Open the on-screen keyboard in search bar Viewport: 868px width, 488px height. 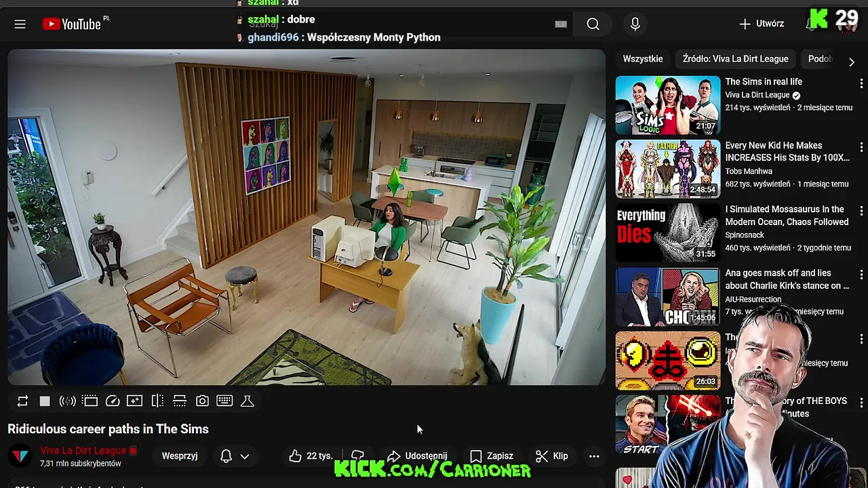click(561, 24)
